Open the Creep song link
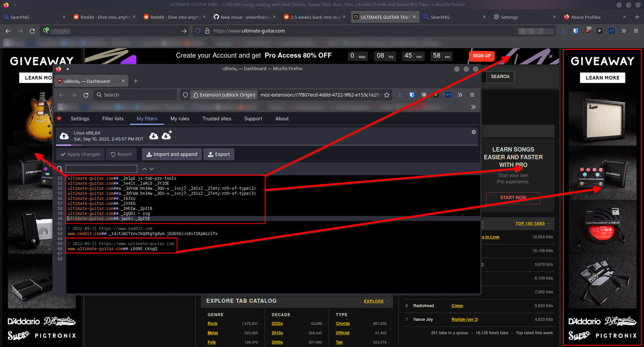This screenshot has height=347, width=644. 457,306
